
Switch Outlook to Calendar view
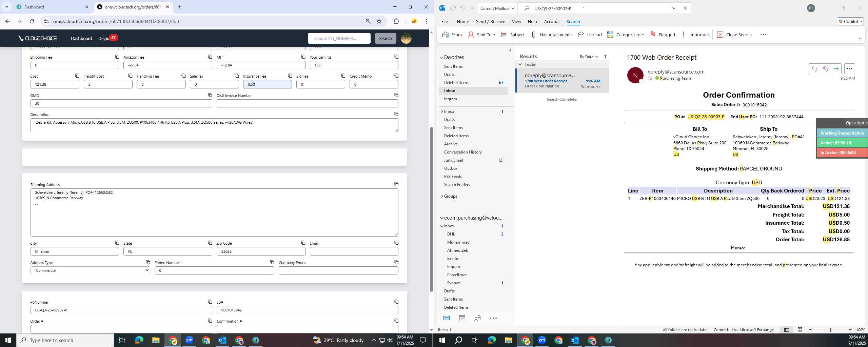pos(462,318)
